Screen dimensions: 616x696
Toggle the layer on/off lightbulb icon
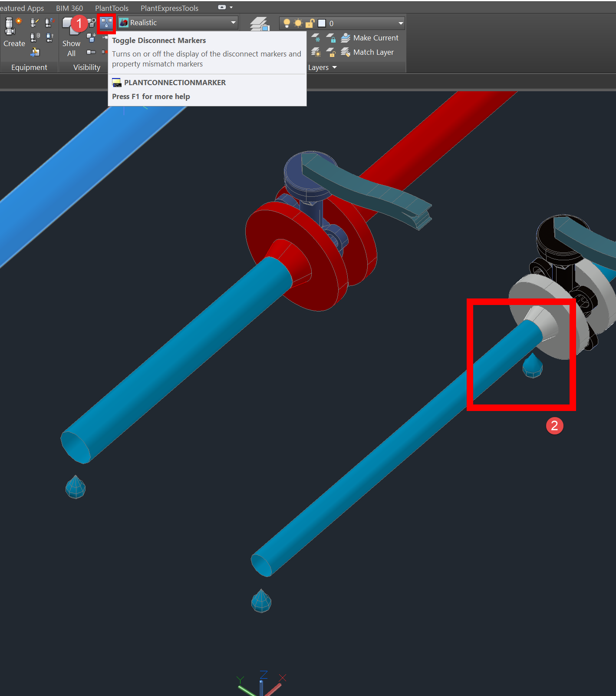coord(287,23)
